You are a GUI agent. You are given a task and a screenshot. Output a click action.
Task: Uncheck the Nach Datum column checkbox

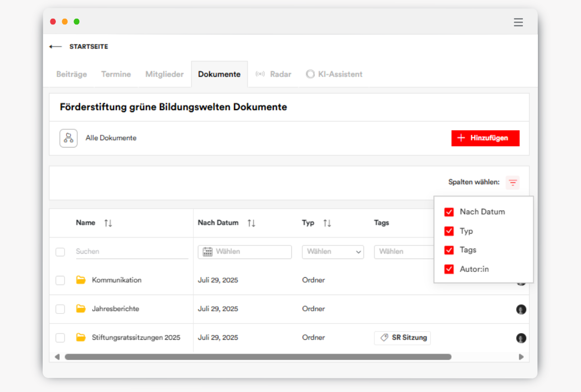[449, 212]
